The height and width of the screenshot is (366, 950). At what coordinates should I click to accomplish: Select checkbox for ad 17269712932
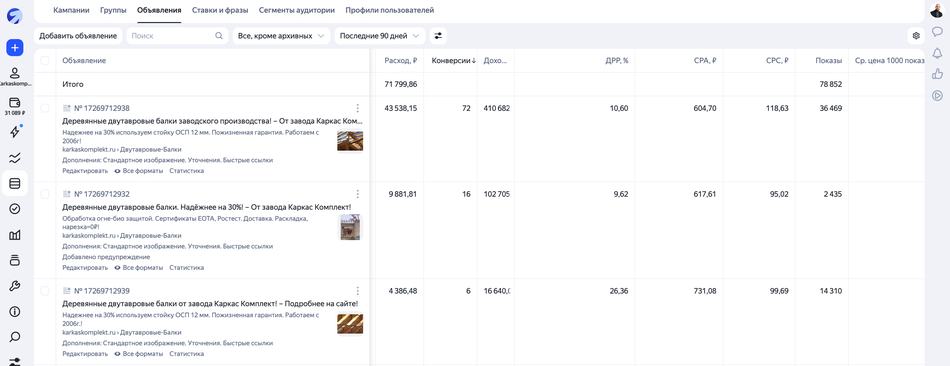pos(45,194)
